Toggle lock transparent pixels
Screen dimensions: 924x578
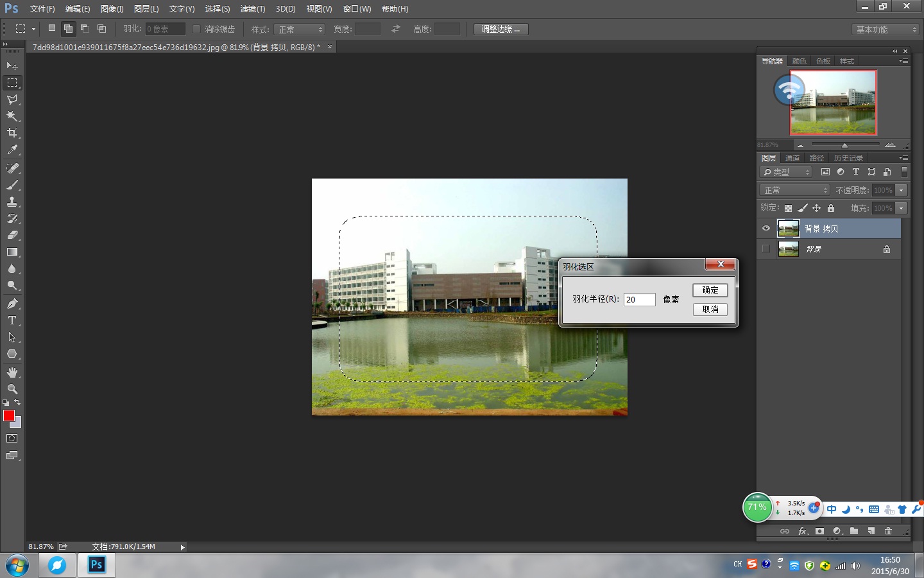tap(788, 208)
